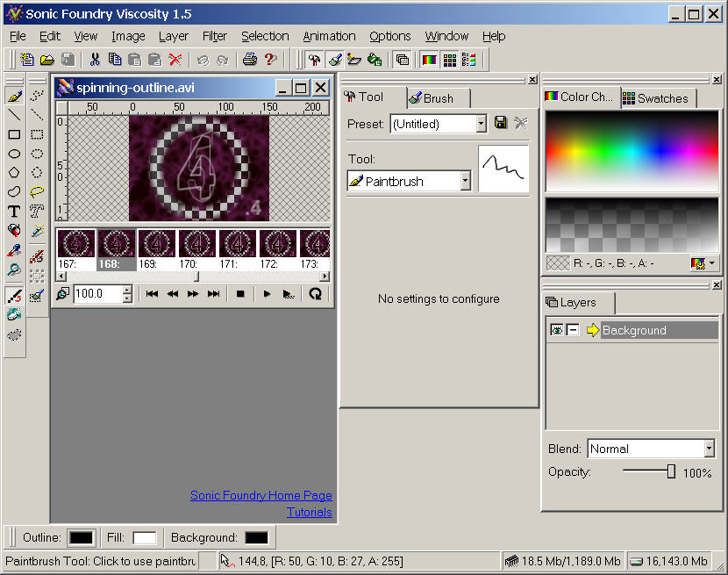Screen dimensions: 728x575
Task: Click the Print toolbar icon
Action: [x=250, y=60]
